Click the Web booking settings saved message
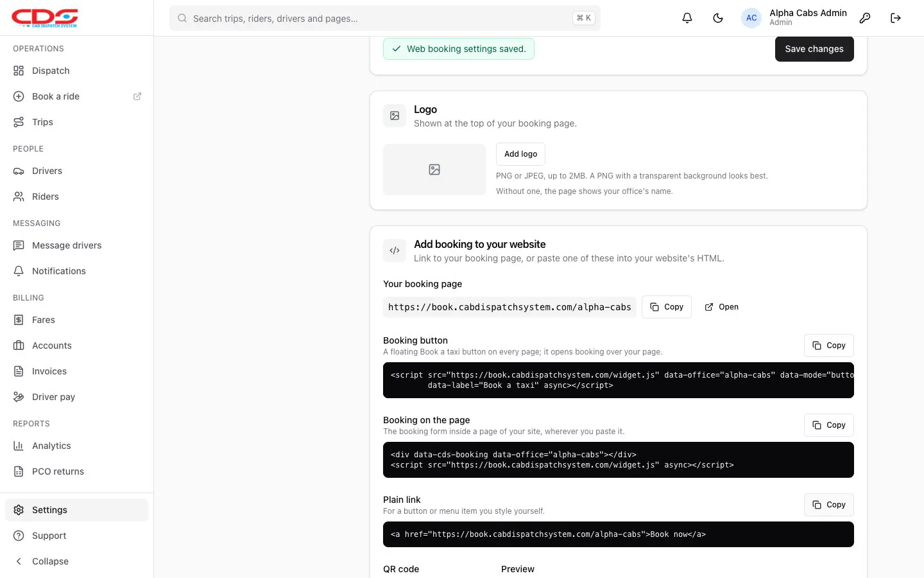 (x=459, y=49)
